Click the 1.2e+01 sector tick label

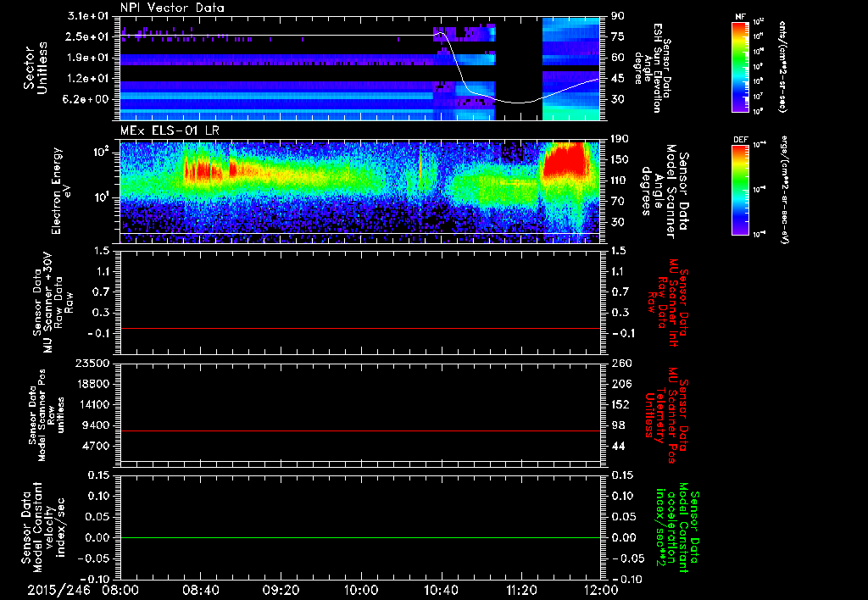tap(88, 79)
